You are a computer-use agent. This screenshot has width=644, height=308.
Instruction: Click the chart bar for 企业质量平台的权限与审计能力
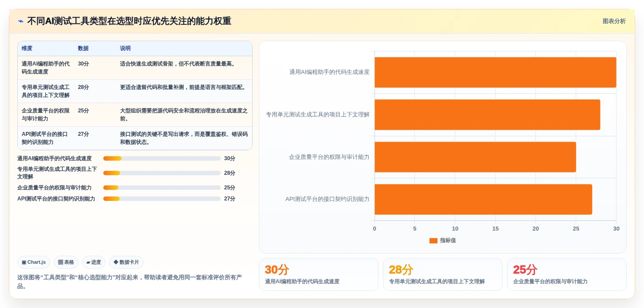pos(475,157)
